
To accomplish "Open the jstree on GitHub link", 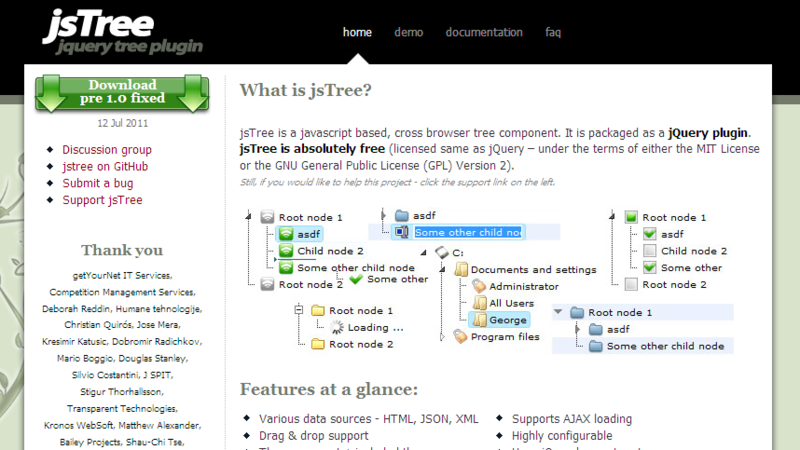I will click(x=105, y=166).
